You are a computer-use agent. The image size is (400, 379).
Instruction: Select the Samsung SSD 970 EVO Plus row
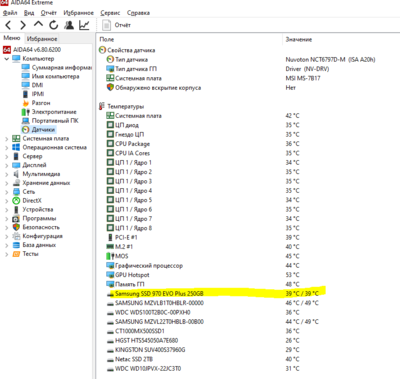[x=213, y=294]
